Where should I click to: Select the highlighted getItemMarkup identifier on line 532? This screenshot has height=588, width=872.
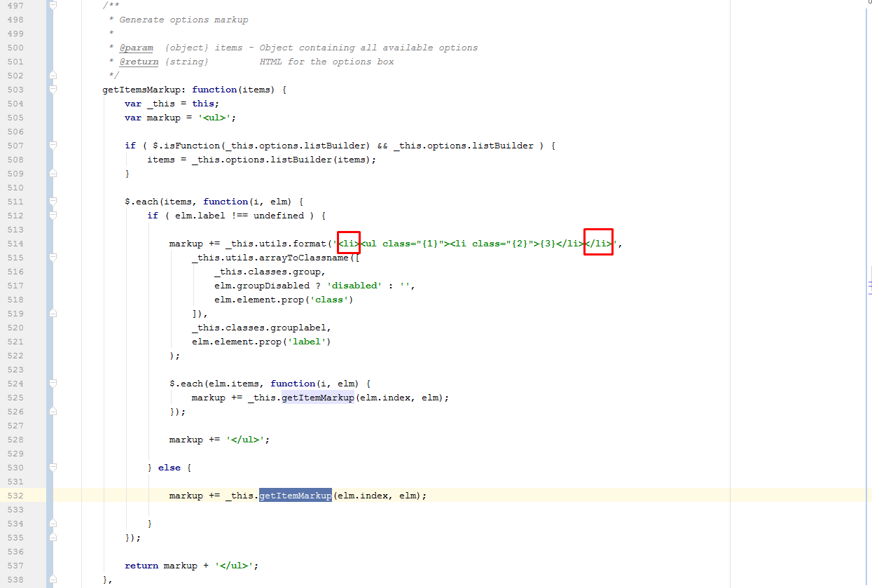(x=295, y=495)
